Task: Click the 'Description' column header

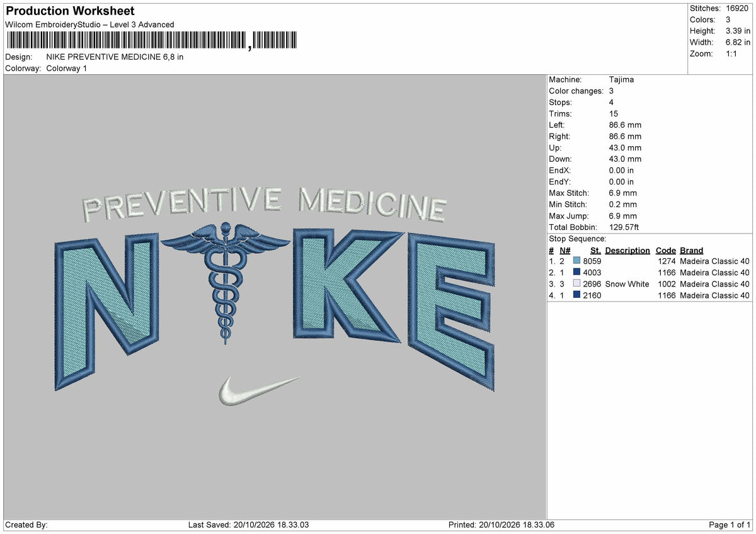Action: [627, 251]
